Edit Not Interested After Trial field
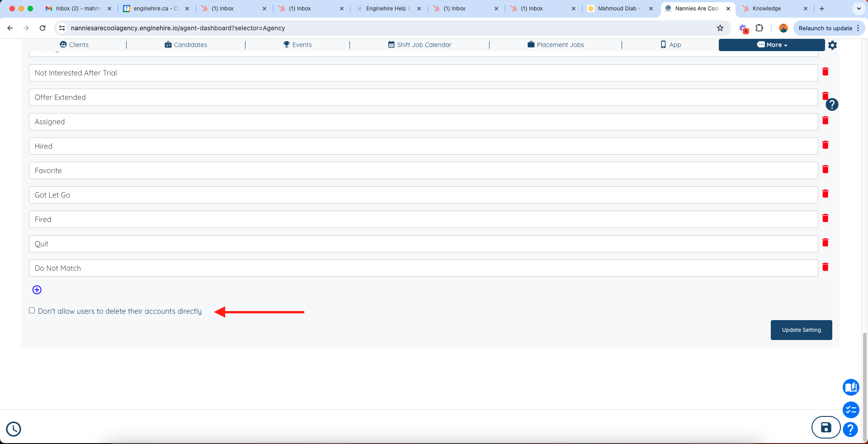Viewport: 868px width, 444px height. click(x=423, y=73)
